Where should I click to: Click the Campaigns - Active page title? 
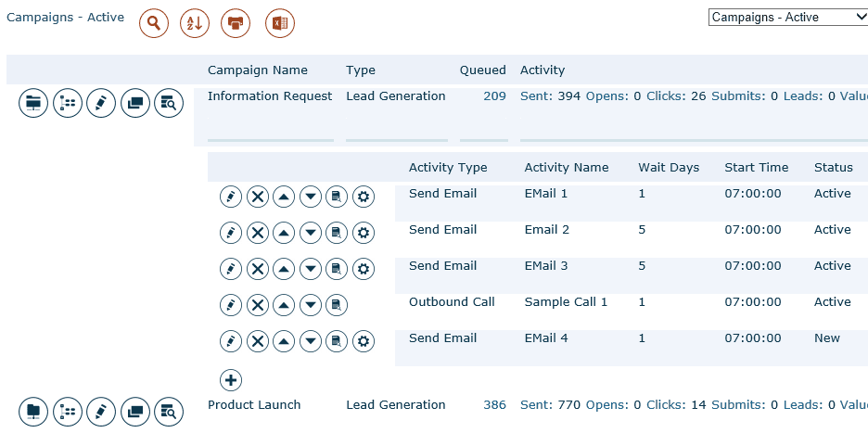tap(65, 18)
